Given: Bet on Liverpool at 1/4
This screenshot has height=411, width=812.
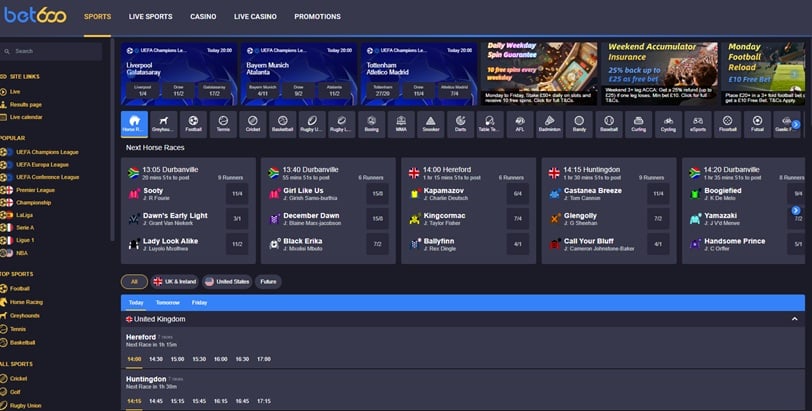Looking at the screenshot, I should [x=142, y=91].
